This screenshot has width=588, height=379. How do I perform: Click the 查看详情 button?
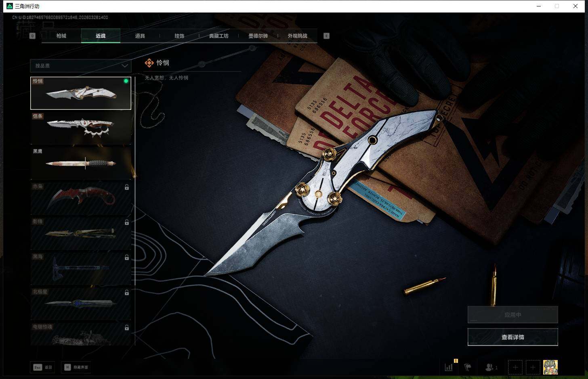[512, 337]
